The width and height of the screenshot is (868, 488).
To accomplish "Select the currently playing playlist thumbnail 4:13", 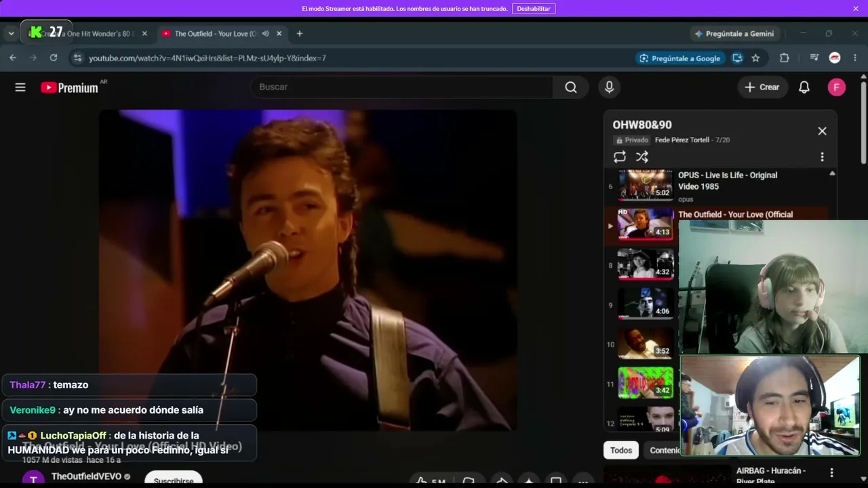I will [x=646, y=224].
